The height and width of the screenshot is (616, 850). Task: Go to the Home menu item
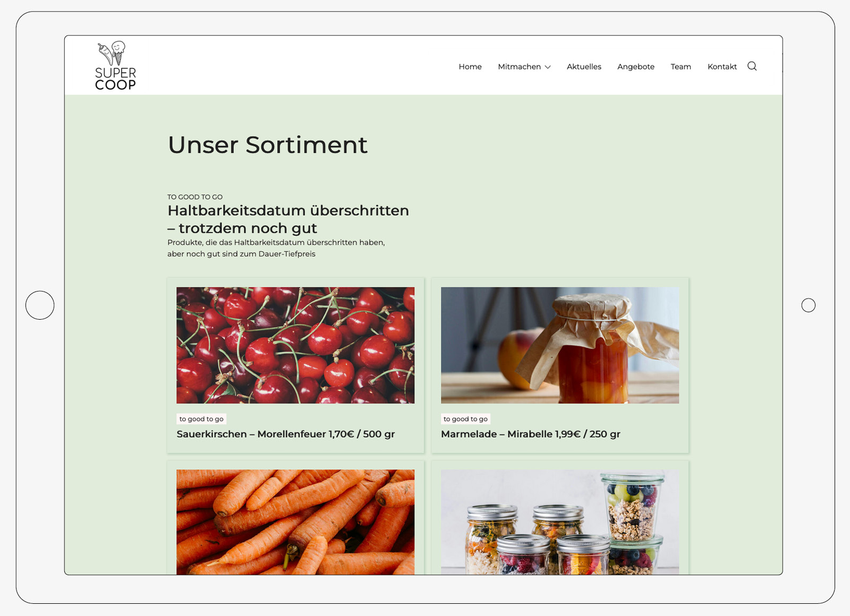pyautogui.click(x=470, y=66)
